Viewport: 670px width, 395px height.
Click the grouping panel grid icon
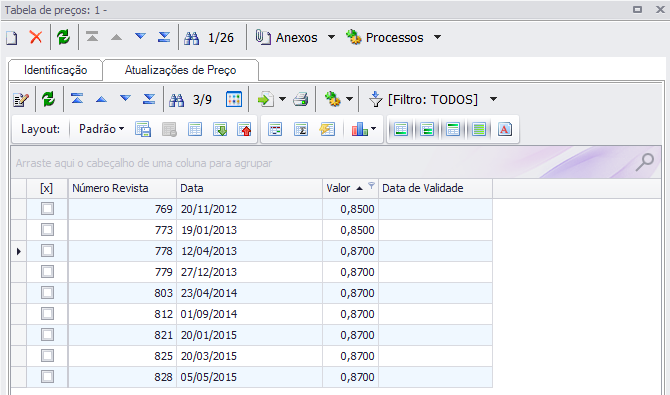[x=275, y=129]
